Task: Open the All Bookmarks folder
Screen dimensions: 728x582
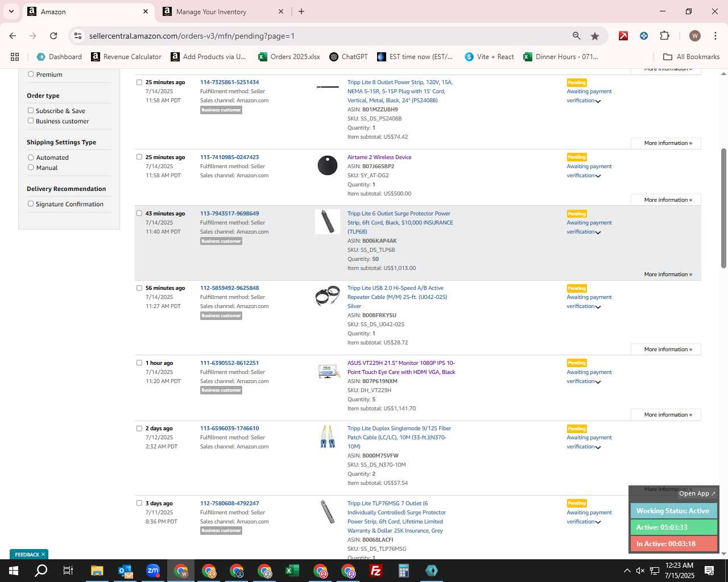Action: click(x=692, y=57)
